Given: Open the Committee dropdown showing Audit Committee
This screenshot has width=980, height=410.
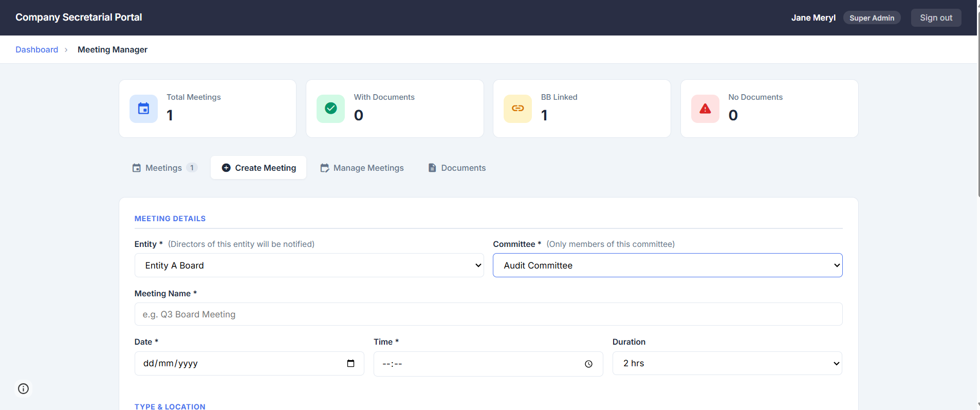Looking at the screenshot, I should [668, 265].
